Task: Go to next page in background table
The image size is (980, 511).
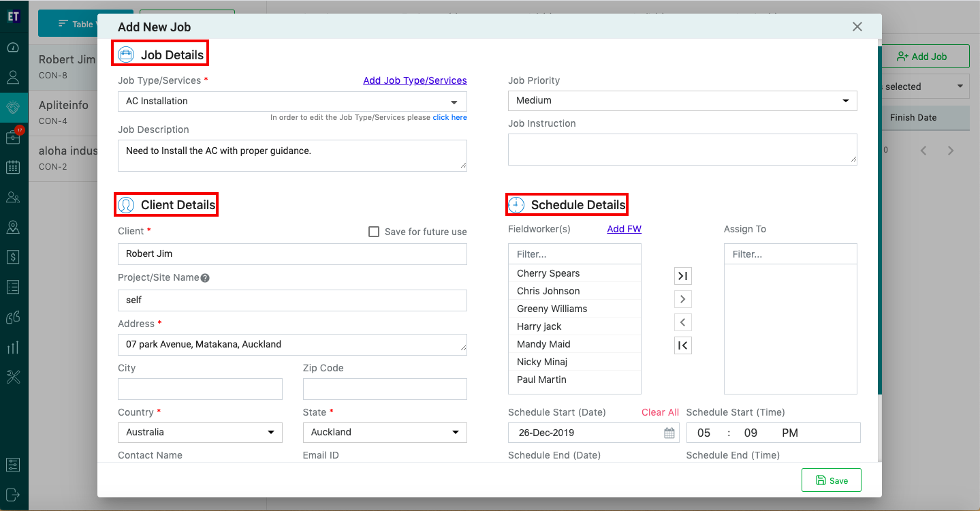Action: [951, 151]
